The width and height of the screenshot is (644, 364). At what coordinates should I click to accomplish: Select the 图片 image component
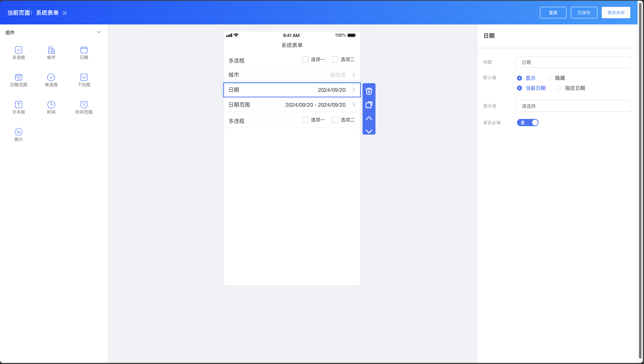click(19, 132)
